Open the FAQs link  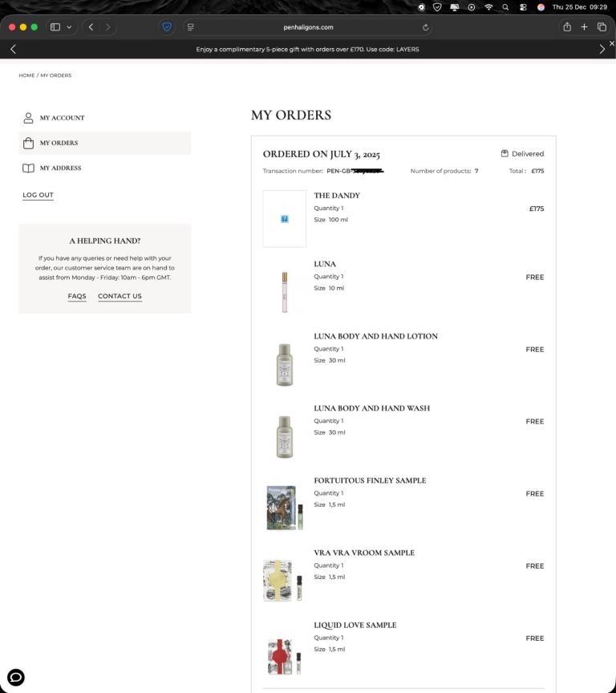(x=77, y=296)
